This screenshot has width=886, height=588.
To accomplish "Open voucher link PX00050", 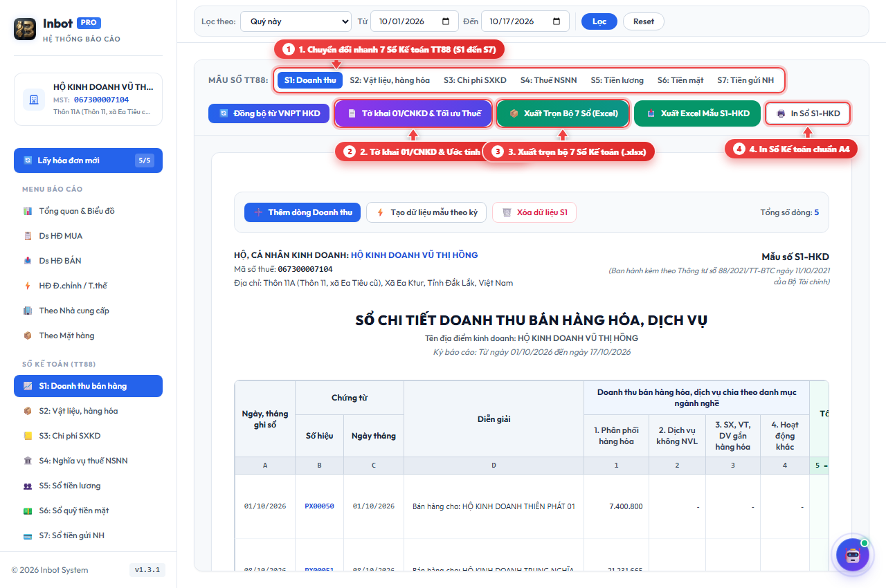I will [x=319, y=506].
